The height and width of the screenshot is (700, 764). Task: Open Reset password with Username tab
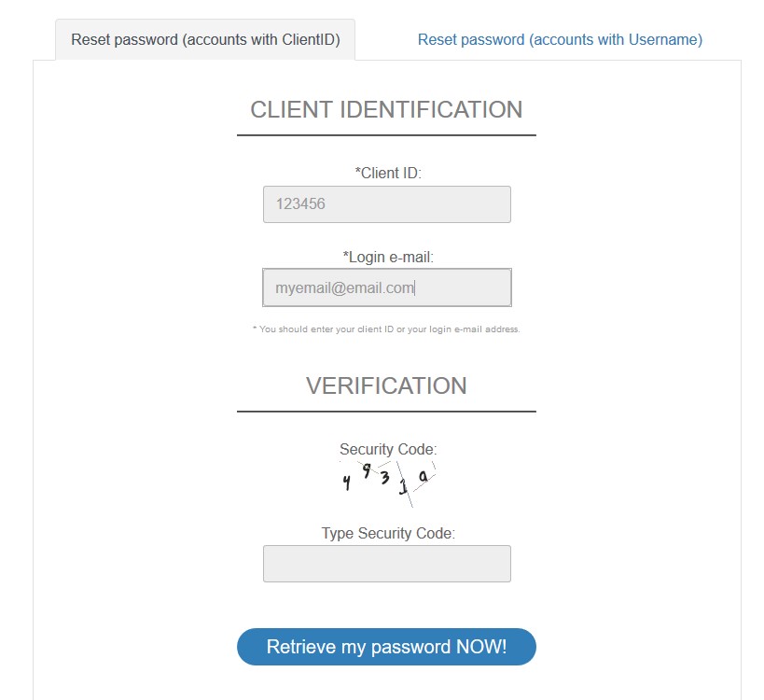coord(560,40)
